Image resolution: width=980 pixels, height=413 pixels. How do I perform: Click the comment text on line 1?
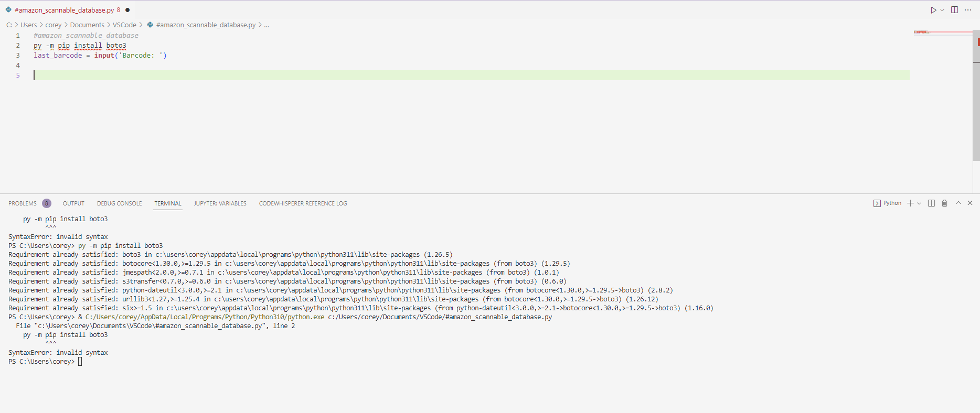pyautogui.click(x=86, y=36)
